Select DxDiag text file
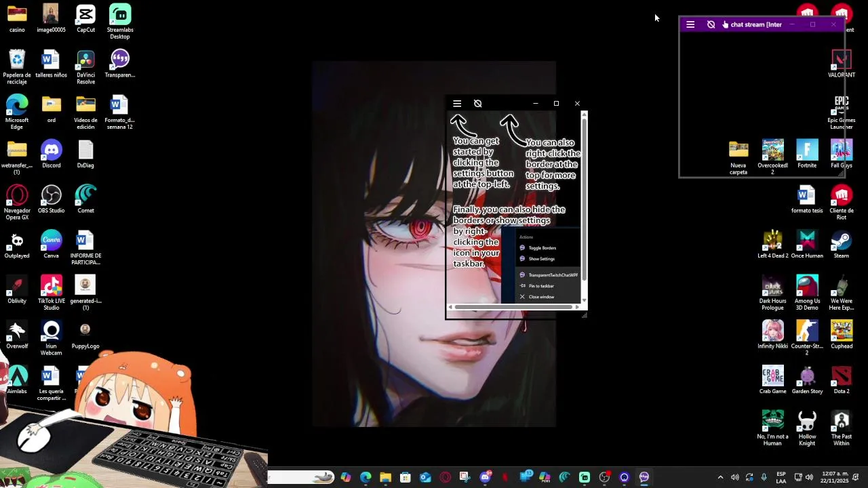868x488 pixels. click(85, 155)
